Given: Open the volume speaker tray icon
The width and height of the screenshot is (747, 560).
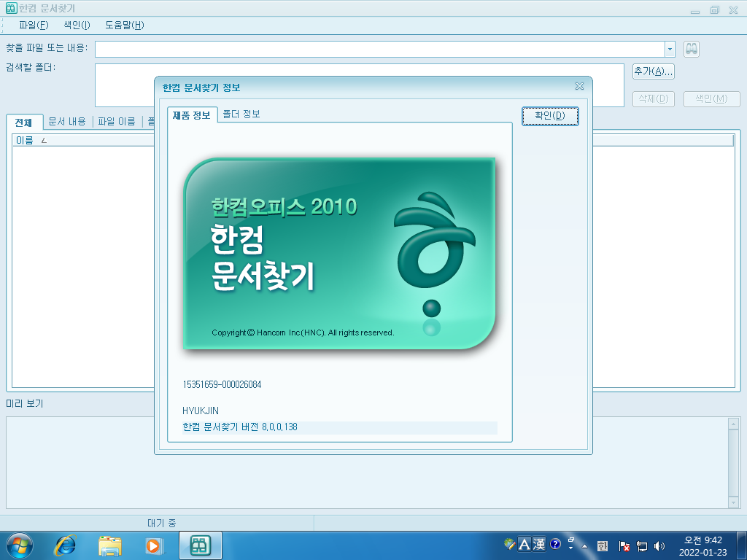Looking at the screenshot, I should point(659,546).
